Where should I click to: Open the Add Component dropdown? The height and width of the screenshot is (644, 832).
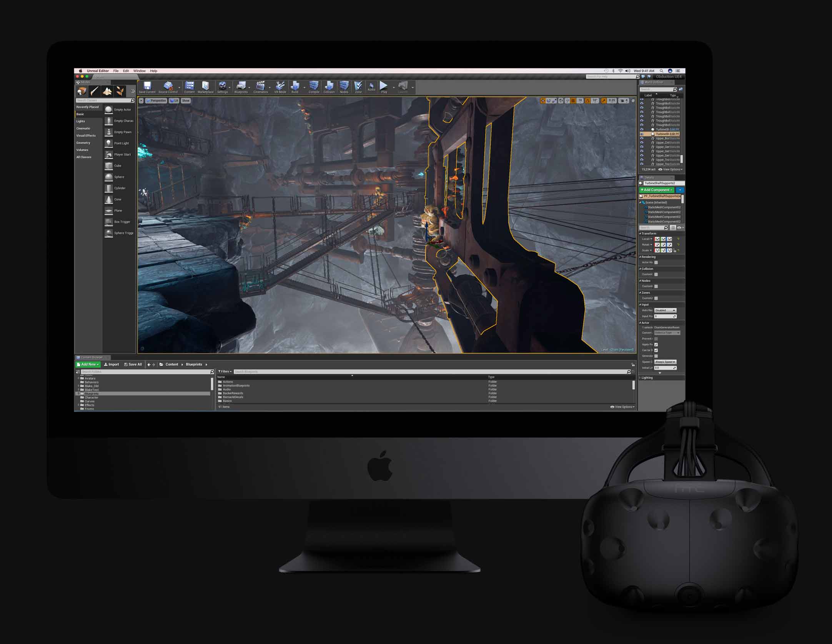[x=657, y=190]
